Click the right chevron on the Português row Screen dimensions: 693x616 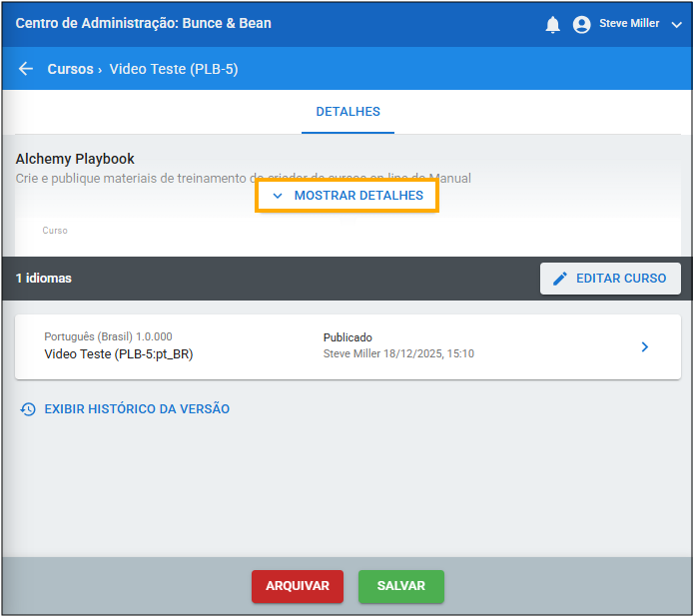[x=644, y=346]
